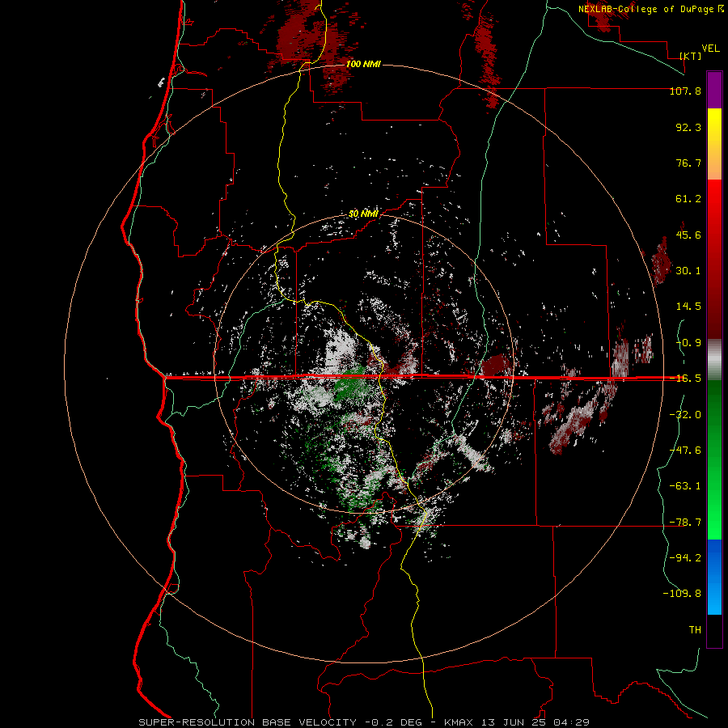The image size is (728, 728).
Task: Click the -63.1 legend value
Action: point(685,486)
